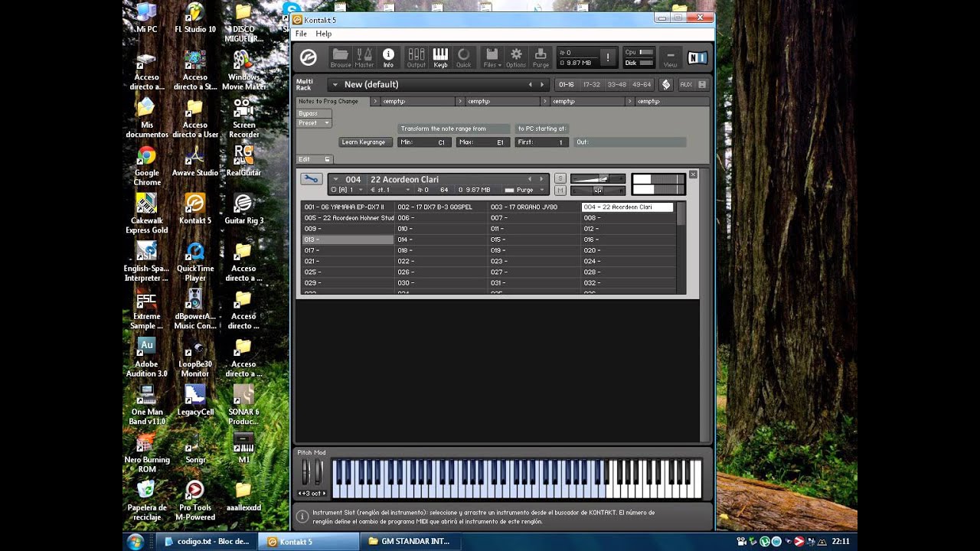This screenshot has width=980, height=551.
Task: Select rack page 01-16
Action: 567,84
